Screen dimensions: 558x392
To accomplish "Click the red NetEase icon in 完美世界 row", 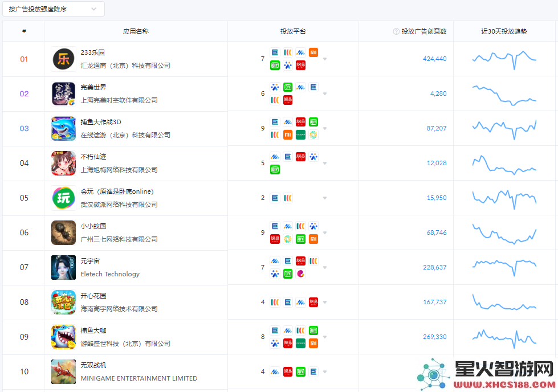I will pyautogui.click(x=287, y=100).
